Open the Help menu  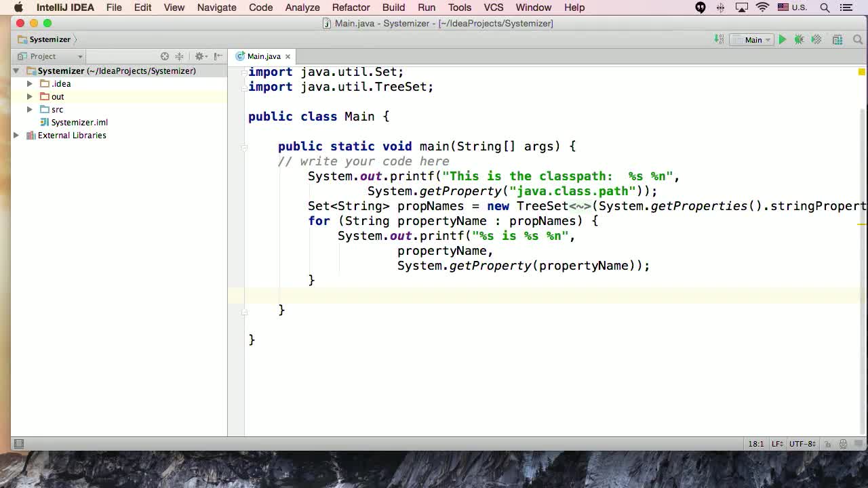[574, 7]
